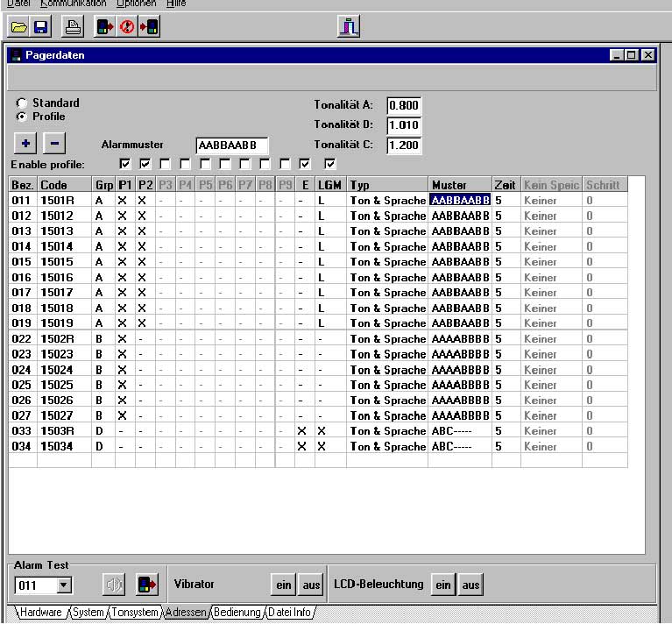Click the plus button to add entry

pos(26,144)
